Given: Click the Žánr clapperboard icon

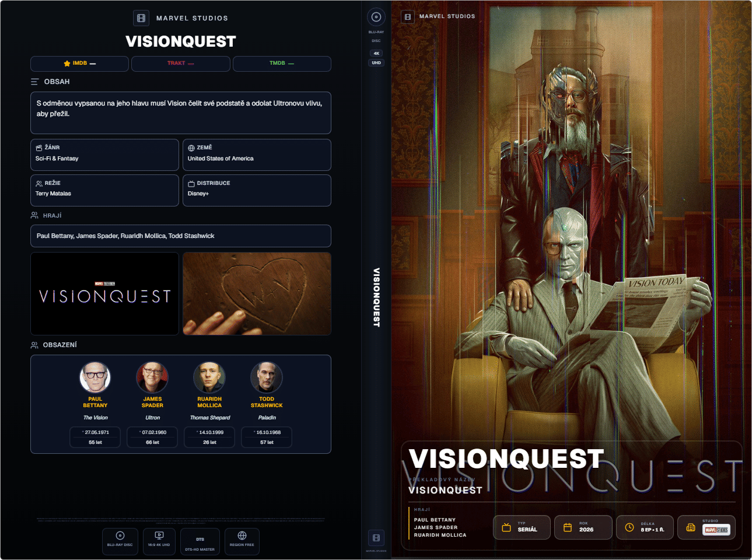Looking at the screenshot, I should coord(39,148).
